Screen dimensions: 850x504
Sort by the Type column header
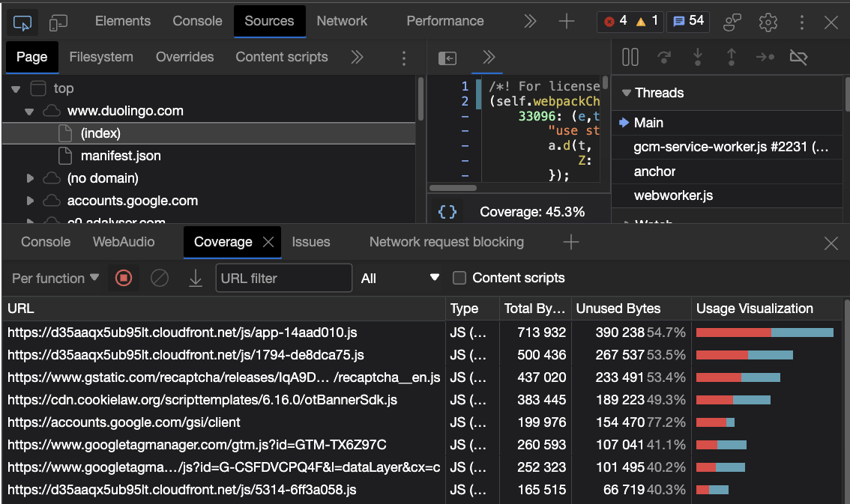click(472, 309)
